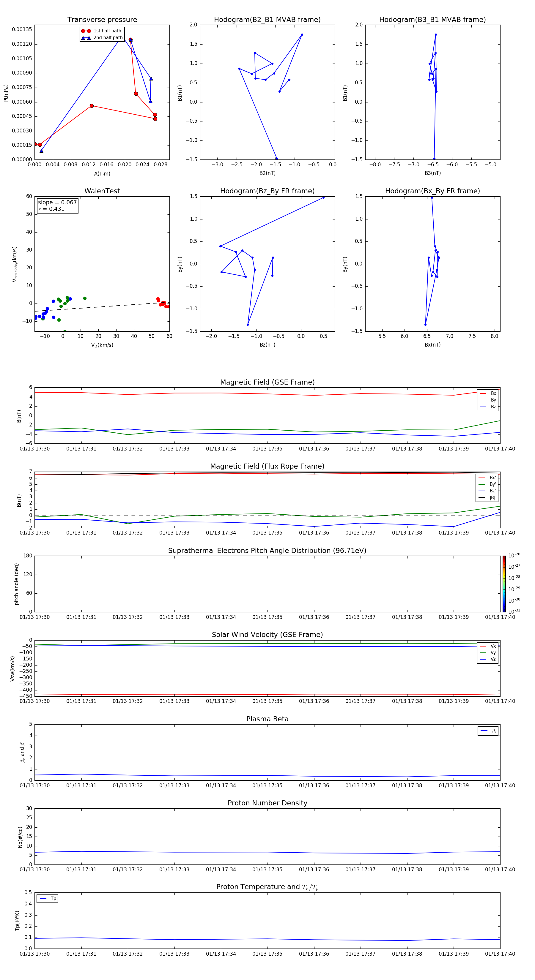Screen dimensions: 535x980
Task: Click the 'Plasma Beta' plot title
Action: click(x=267, y=719)
